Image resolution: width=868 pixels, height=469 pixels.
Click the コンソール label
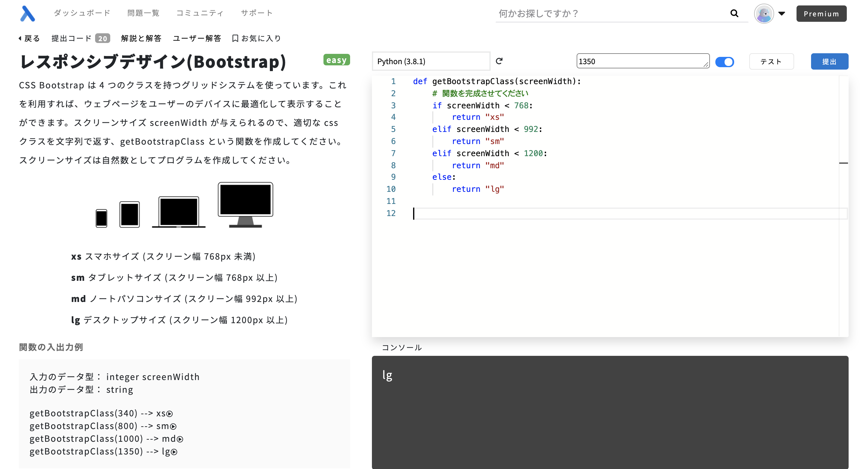tap(402, 347)
